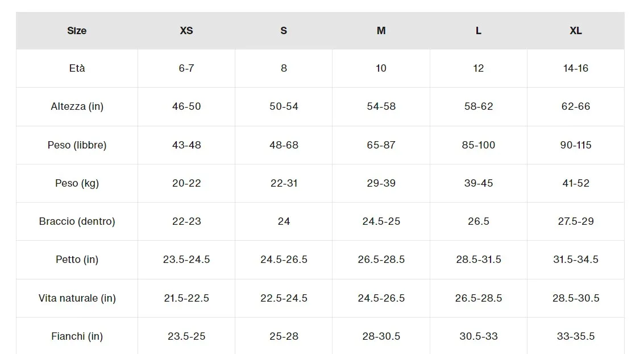
Task: Click the Fianchi (in) row label
Action: (77, 336)
